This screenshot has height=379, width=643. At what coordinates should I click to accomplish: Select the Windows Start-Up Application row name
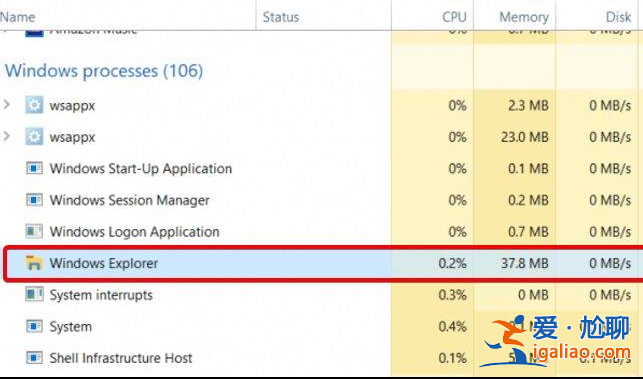141,169
